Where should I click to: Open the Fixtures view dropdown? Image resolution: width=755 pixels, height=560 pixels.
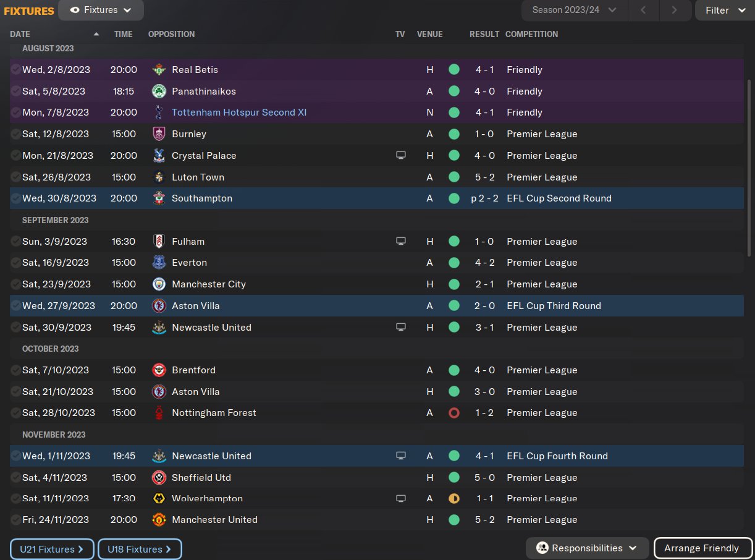pyautogui.click(x=101, y=10)
